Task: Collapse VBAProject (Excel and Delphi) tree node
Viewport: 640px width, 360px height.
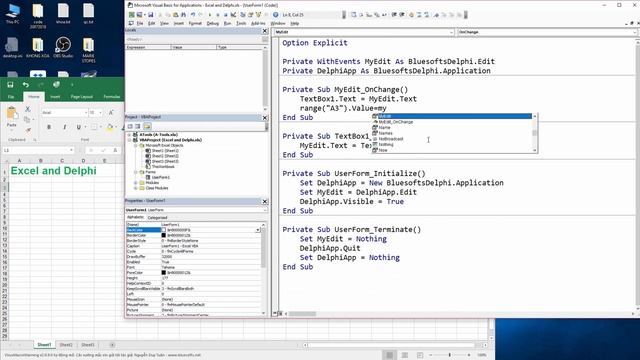Action: tap(130, 140)
